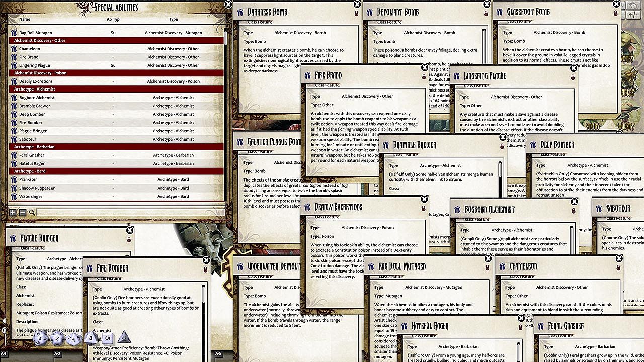Click the Bogborn Alchemist card link icon

tap(457, 210)
